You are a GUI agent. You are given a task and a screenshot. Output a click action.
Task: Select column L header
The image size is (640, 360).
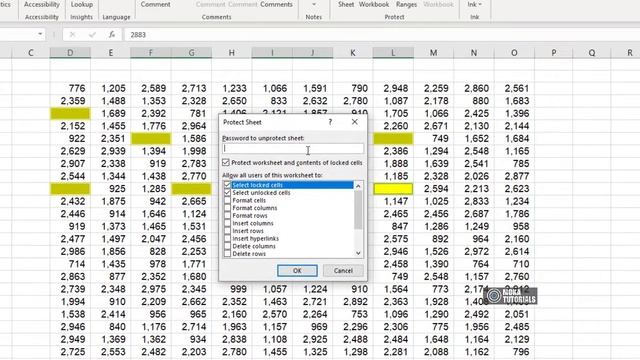point(393,53)
